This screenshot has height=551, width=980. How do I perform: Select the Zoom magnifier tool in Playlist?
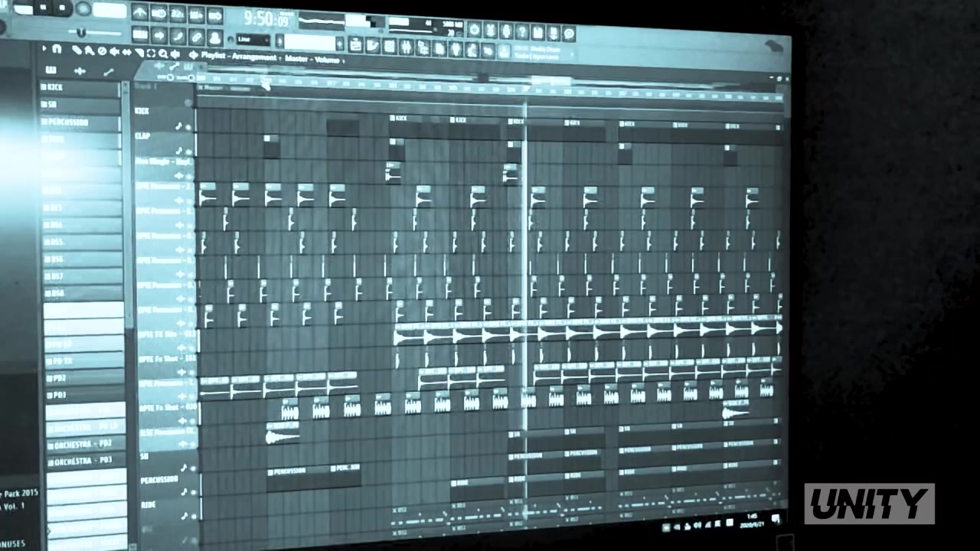[x=163, y=54]
